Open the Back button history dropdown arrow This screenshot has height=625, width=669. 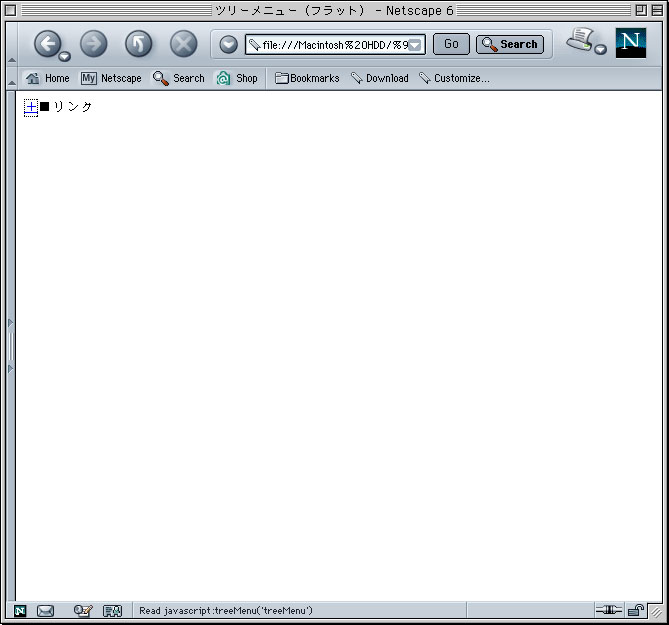(64, 56)
